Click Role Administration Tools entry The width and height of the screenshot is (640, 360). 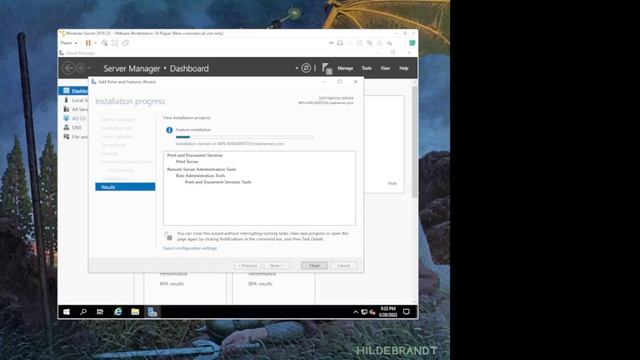tap(200, 176)
